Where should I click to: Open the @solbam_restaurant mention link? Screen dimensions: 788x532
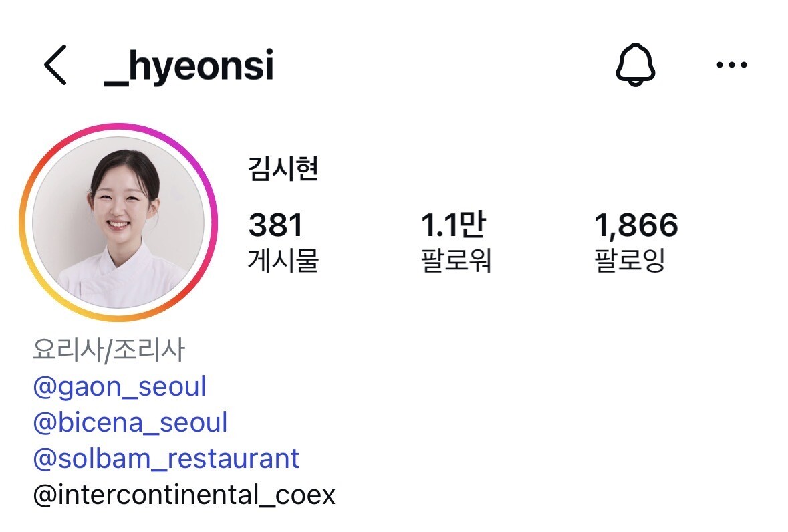(x=166, y=458)
